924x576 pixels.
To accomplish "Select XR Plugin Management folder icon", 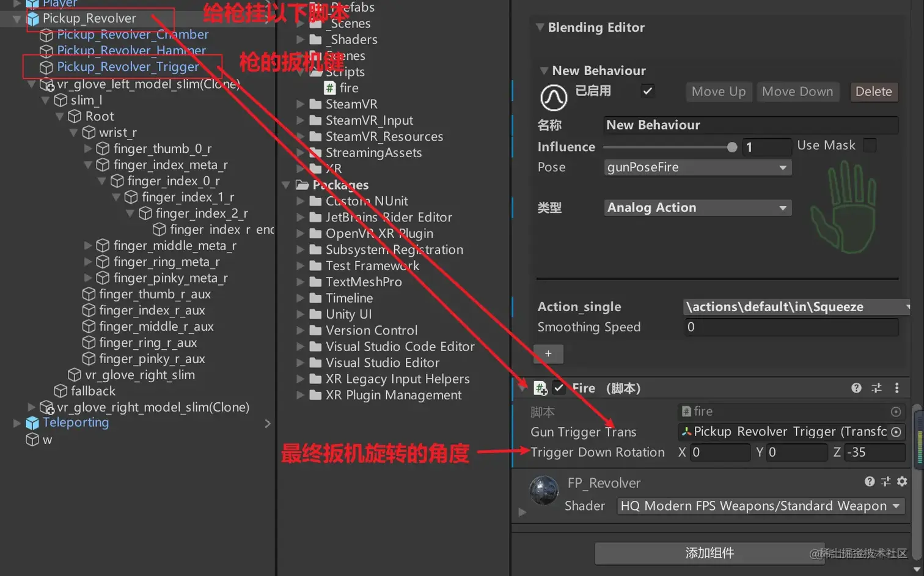I will coord(315,395).
